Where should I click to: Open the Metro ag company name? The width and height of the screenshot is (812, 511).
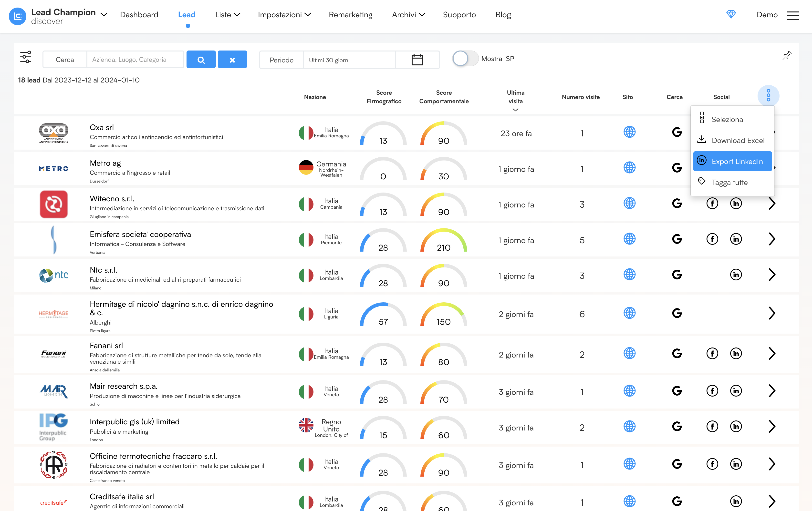pyautogui.click(x=105, y=163)
